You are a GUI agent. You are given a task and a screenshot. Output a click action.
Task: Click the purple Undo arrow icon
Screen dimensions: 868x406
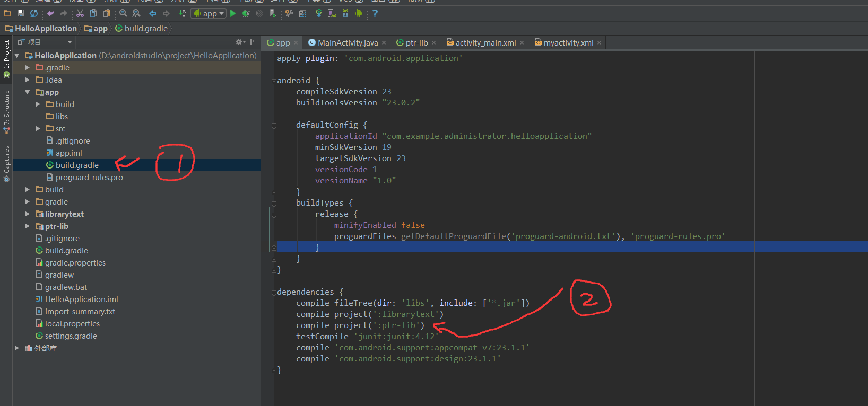[50, 13]
